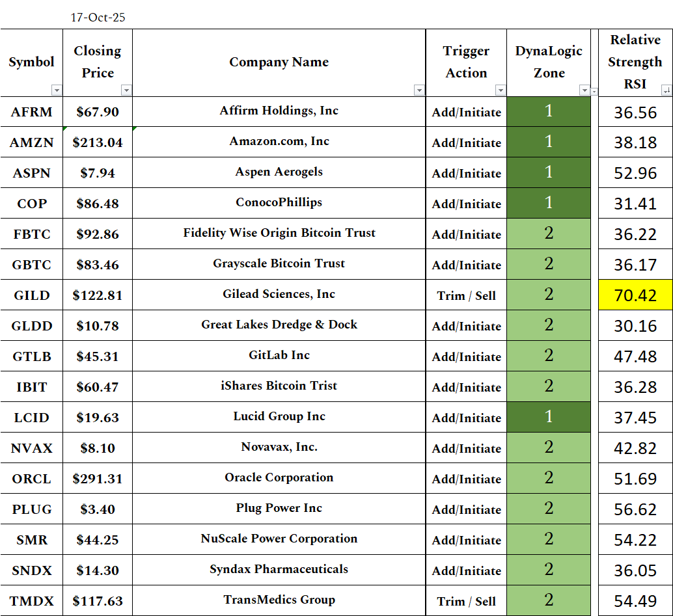Click the Symbol header cell
Screen dimensions: 673x616
pyautogui.click(x=32, y=62)
